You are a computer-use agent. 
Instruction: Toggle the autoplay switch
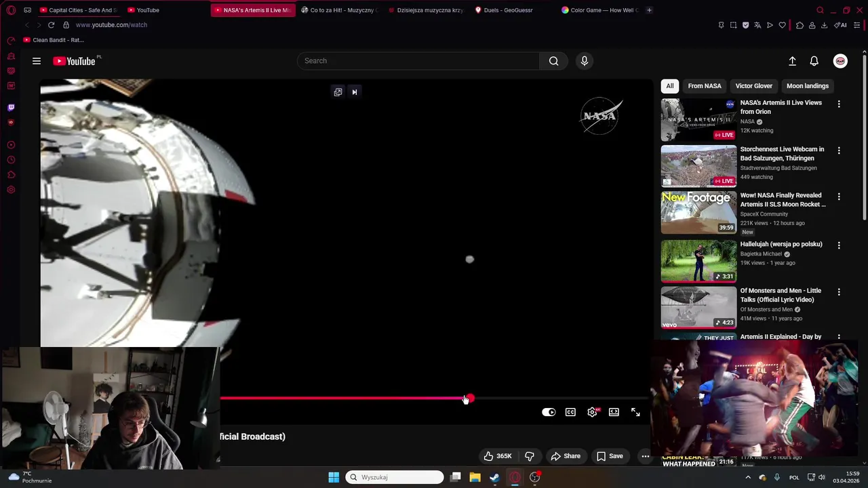point(549,412)
